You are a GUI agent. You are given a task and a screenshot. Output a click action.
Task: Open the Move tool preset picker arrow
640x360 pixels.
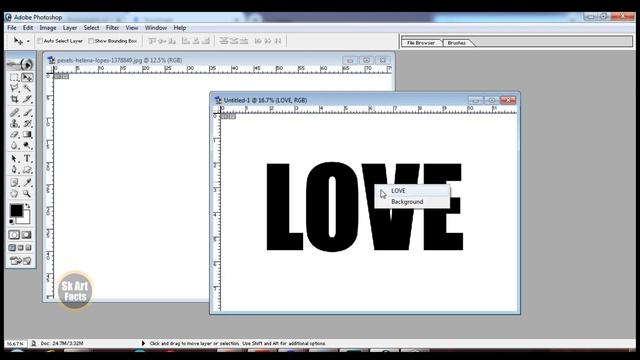pos(28,41)
